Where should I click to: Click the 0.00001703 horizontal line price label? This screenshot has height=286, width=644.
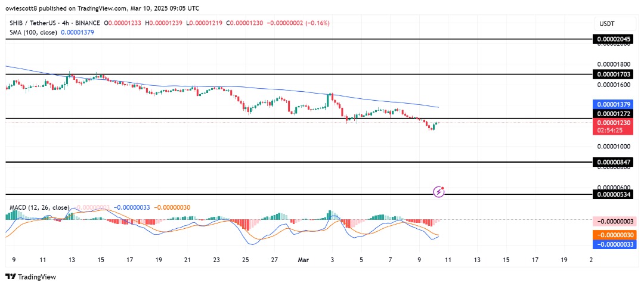pyautogui.click(x=613, y=74)
